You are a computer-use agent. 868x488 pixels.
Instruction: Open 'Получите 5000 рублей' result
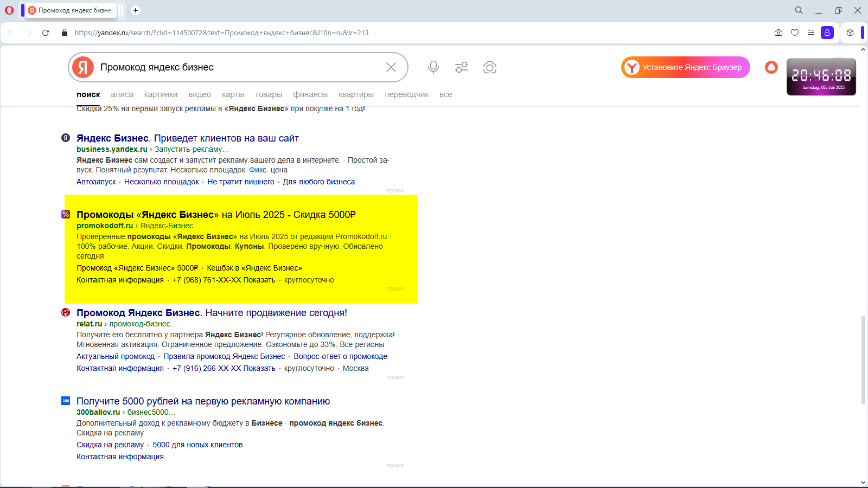pyautogui.click(x=203, y=401)
